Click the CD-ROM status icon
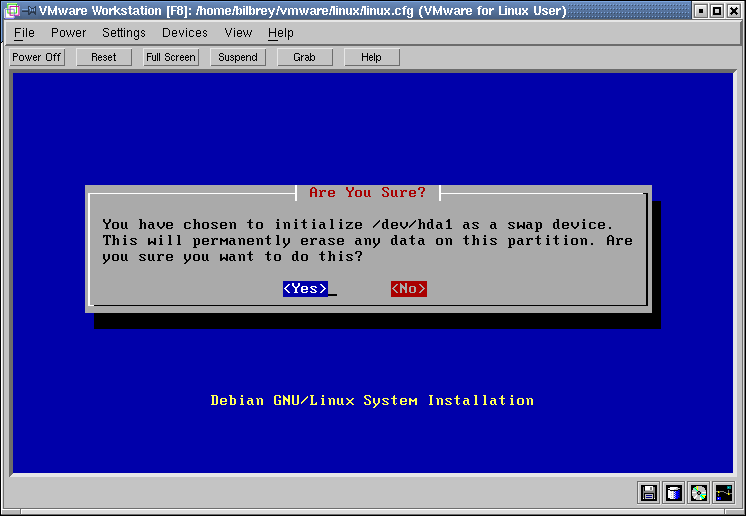The height and width of the screenshot is (516, 746). 699,492
